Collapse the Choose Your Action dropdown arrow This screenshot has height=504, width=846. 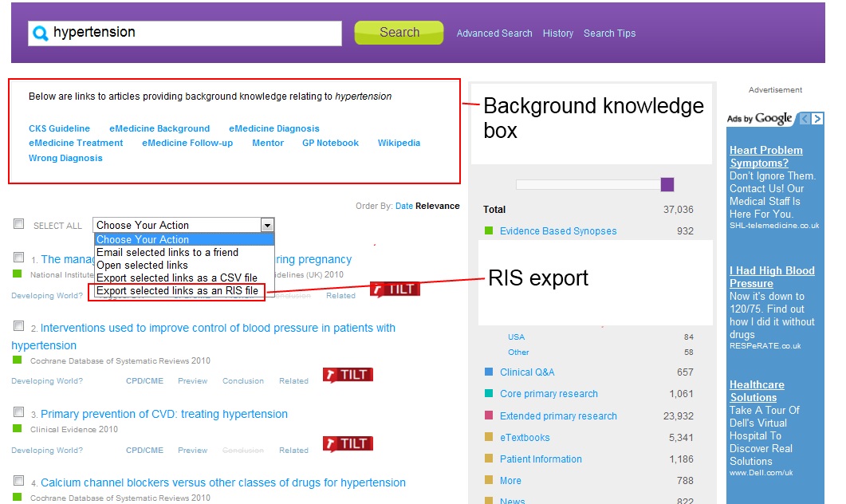point(267,226)
